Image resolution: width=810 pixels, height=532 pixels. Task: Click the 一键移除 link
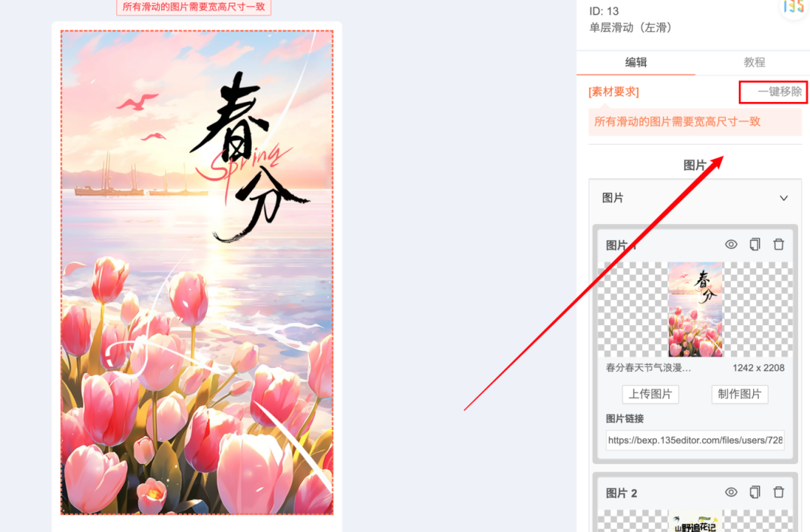[x=779, y=92]
